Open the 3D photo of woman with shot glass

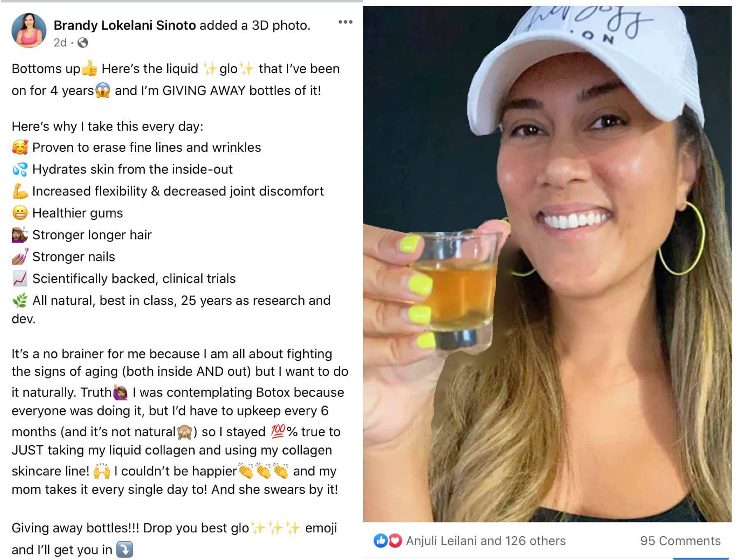click(547, 264)
